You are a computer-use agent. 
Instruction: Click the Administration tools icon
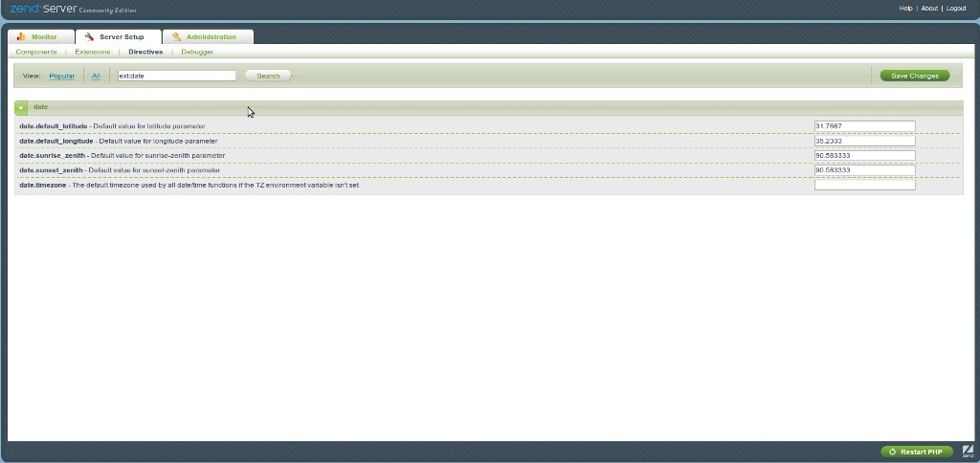(177, 37)
